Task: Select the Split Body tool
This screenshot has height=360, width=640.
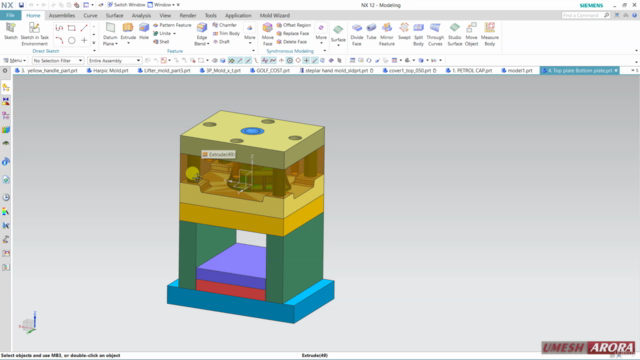Action: 418,34
